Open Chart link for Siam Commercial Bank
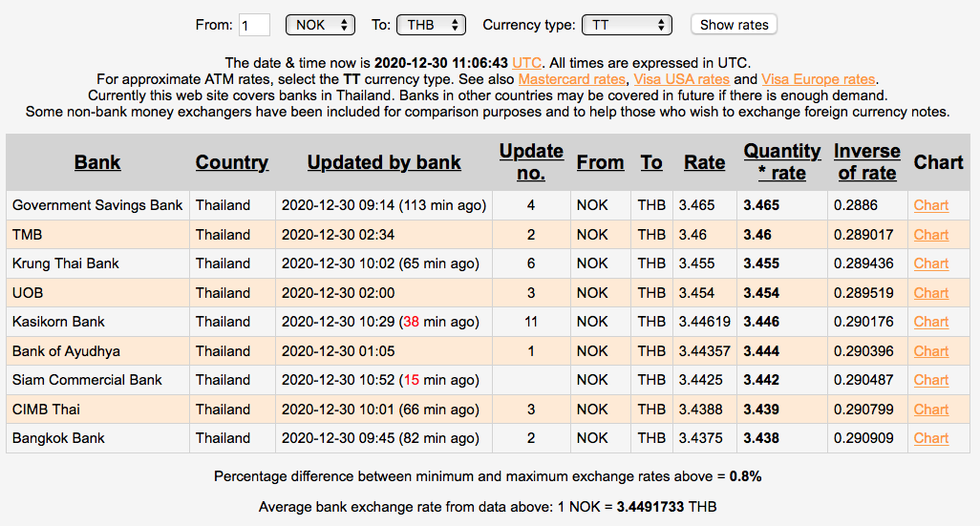Screen dimensions: 980x526 pyautogui.click(x=931, y=380)
